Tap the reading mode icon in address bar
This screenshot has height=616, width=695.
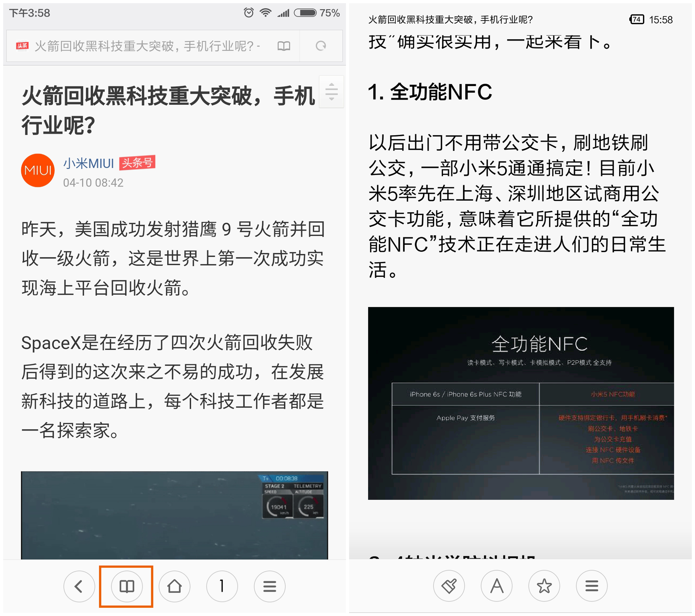tap(284, 46)
